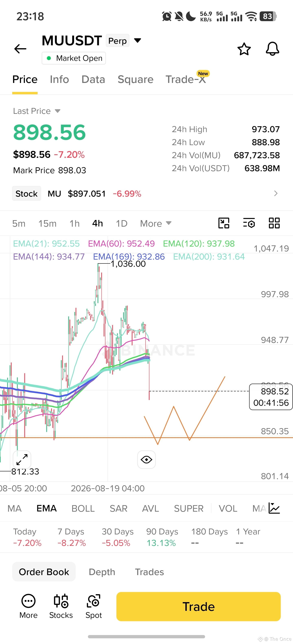Tap EMA(144) legend value

pos(49,257)
